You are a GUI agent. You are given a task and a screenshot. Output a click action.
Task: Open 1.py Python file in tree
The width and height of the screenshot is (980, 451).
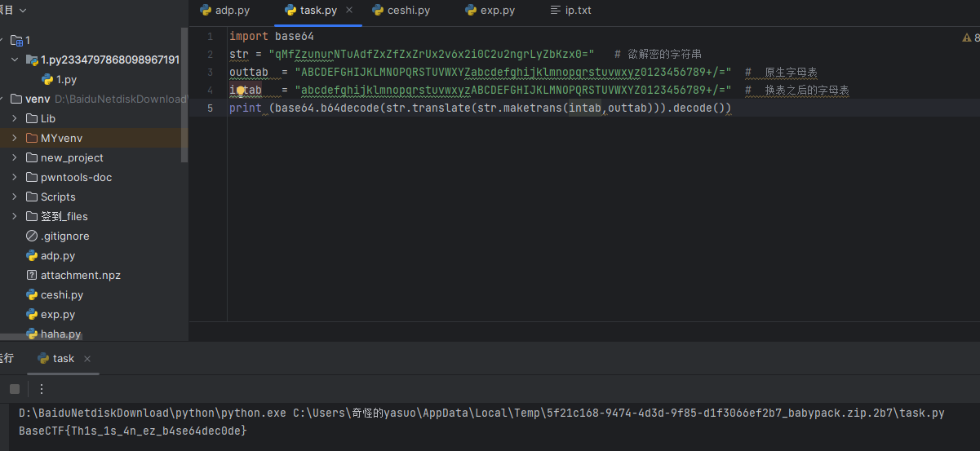66,79
